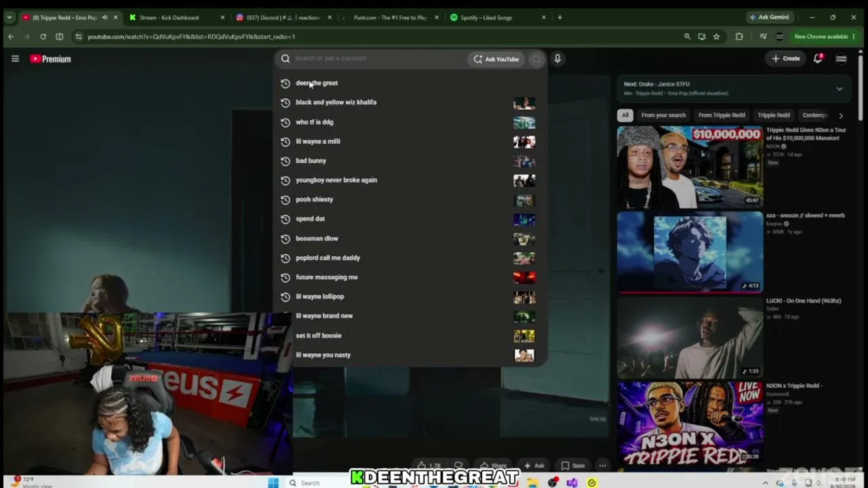Image resolution: width=868 pixels, height=488 pixels.
Task: Select the suggestion "bossman dlow"
Action: 317,239
